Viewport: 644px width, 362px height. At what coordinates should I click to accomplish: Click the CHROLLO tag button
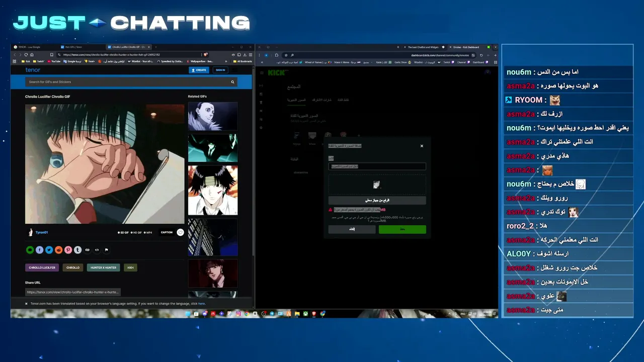(x=73, y=267)
